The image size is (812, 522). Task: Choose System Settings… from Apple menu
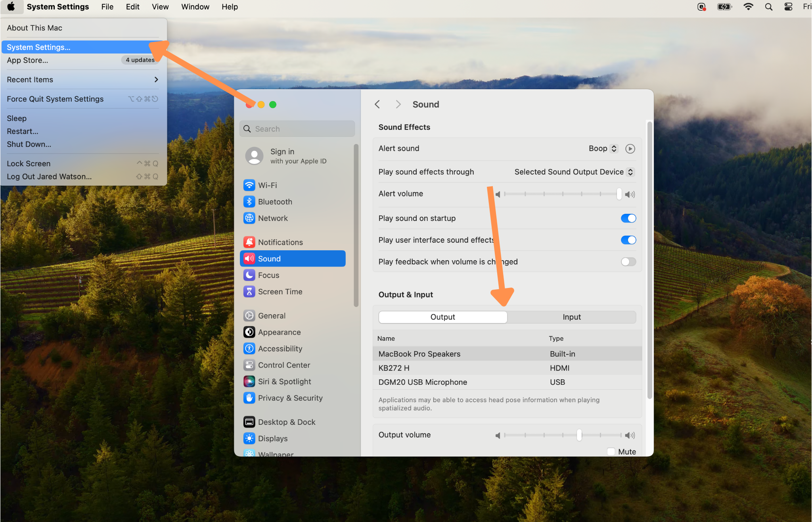coord(83,47)
